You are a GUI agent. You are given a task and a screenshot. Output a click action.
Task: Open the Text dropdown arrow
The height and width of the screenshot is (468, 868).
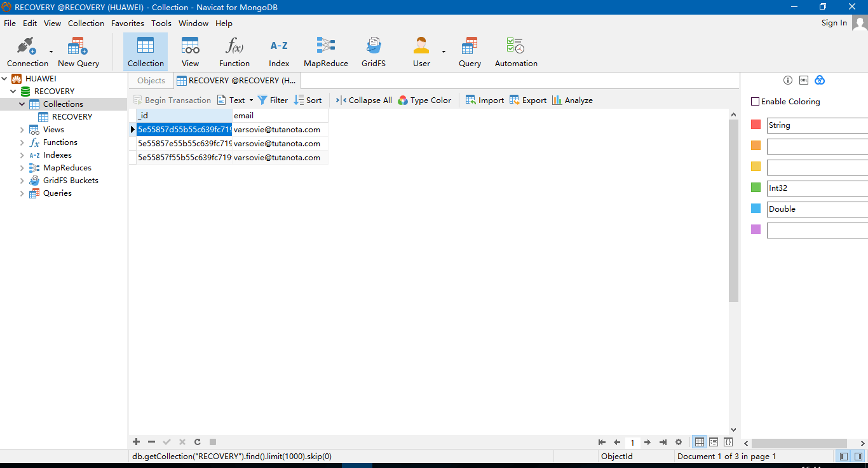click(251, 100)
